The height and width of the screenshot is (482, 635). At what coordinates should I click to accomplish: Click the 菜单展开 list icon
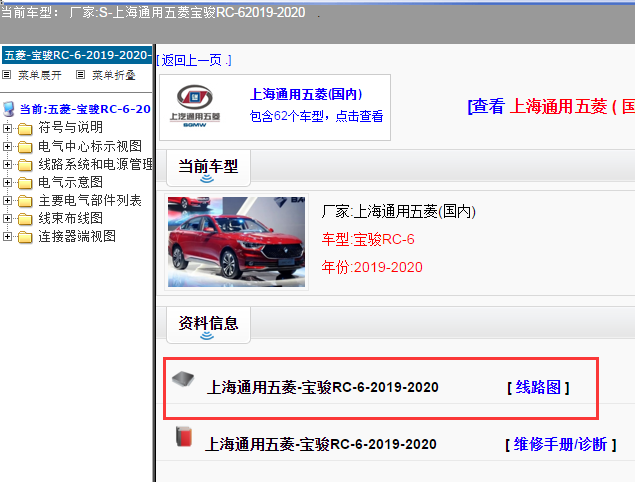(6, 75)
